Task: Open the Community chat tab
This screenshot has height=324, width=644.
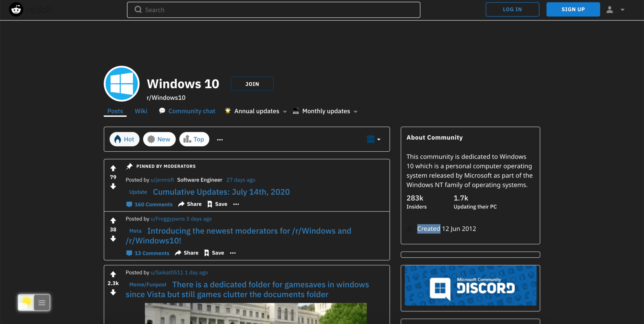Action: tap(187, 111)
